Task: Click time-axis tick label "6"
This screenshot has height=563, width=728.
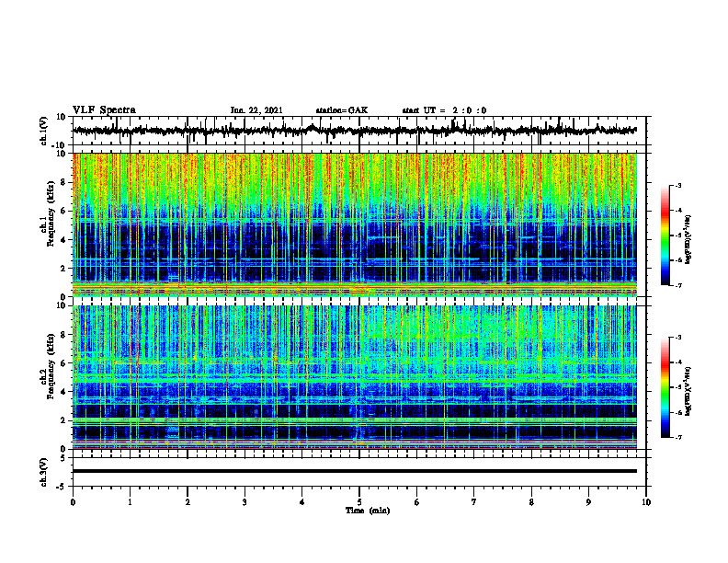Action: [417, 502]
